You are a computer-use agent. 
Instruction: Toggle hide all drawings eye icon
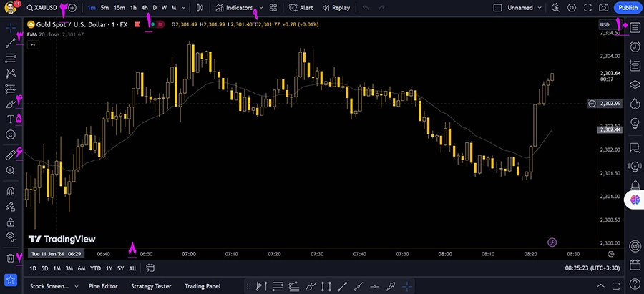point(10,236)
